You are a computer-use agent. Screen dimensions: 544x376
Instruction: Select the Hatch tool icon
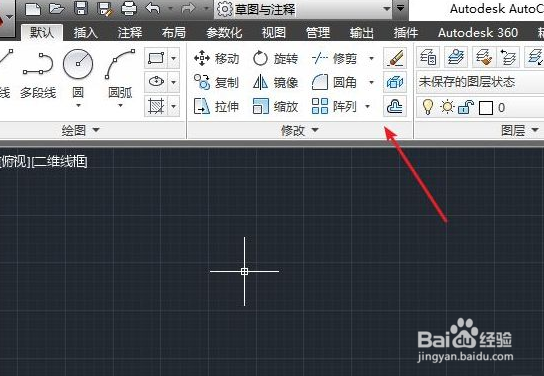point(156,106)
